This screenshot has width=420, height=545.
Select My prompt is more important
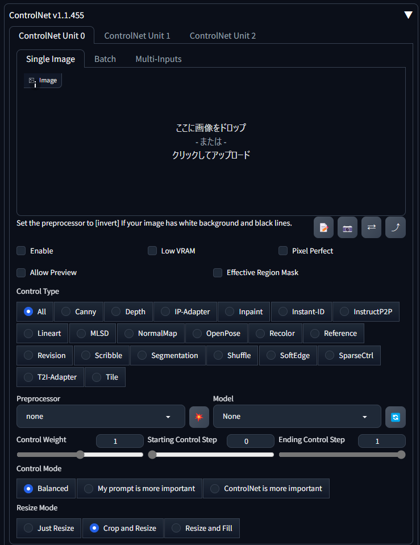(x=139, y=489)
